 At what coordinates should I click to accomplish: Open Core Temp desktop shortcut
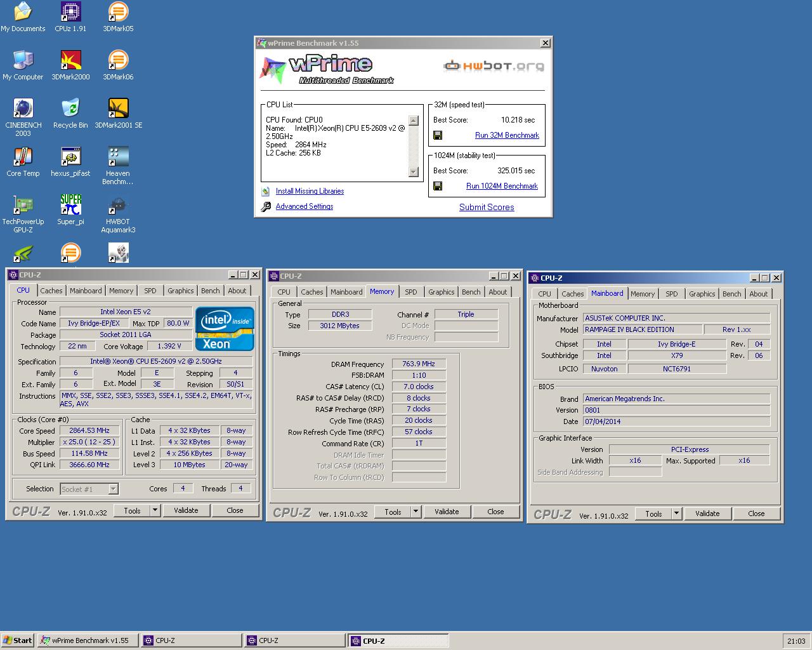(x=23, y=162)
